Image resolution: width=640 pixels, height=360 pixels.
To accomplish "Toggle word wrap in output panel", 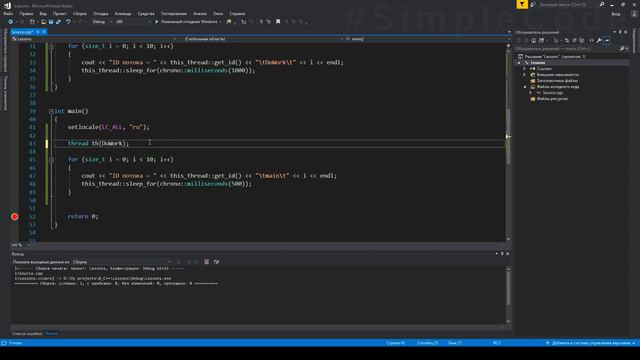I will point(216,262).
